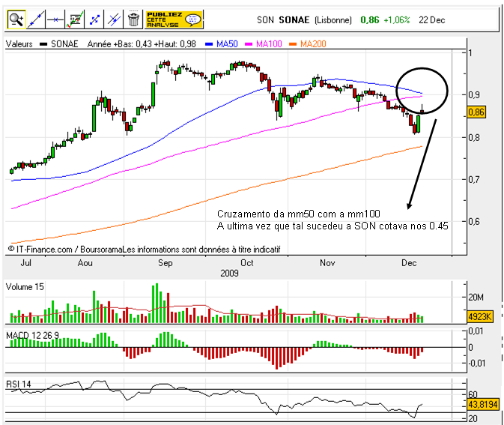Click the 0,86 quote in header
This screenshot has width=504, height=425.
click(x=370, y=20)
